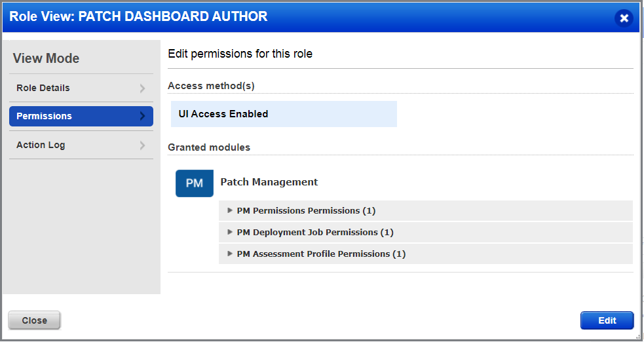This screenshot has height=342, width=644.
Task: Click the white chevron on the Permissions item
Action: 142,117
